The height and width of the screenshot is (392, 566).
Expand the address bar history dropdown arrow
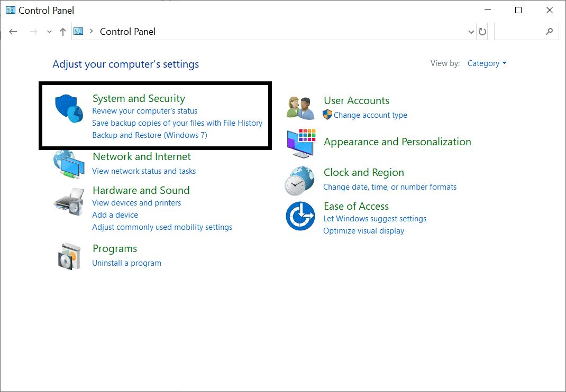(471, 31)
